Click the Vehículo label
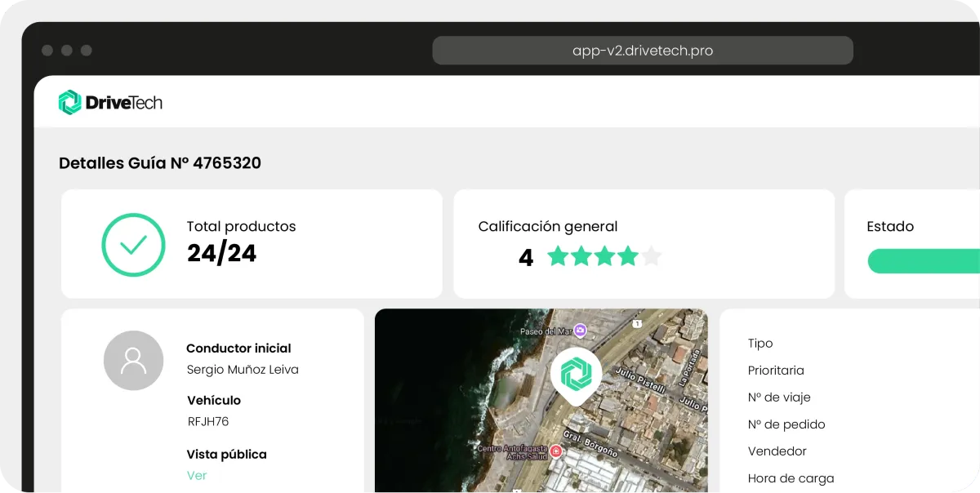The height and width of the screenshot is (493, 980). [x=214, y=400]
